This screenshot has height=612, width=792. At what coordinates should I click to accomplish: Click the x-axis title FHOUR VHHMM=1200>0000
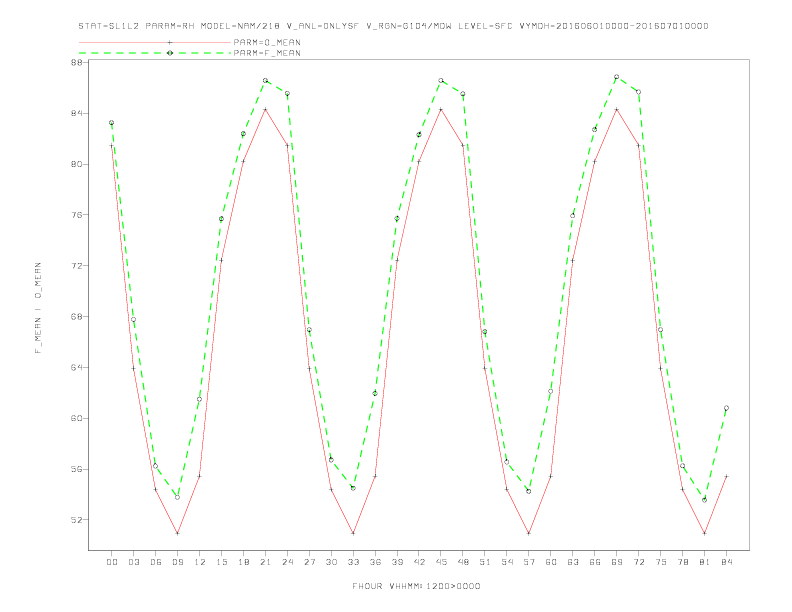[x=416, y=586]
